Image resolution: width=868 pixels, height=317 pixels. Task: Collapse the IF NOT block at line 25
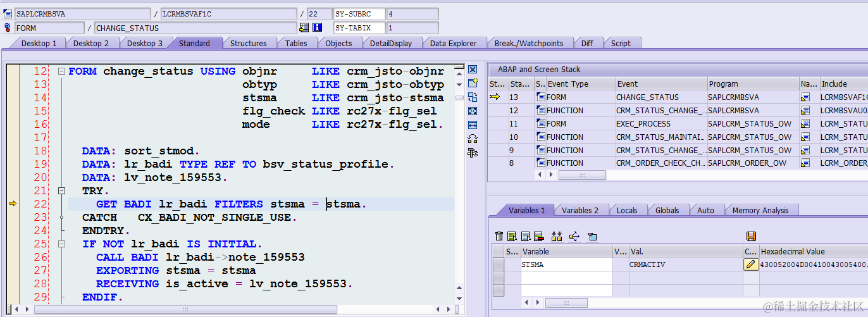click(61, 244)
